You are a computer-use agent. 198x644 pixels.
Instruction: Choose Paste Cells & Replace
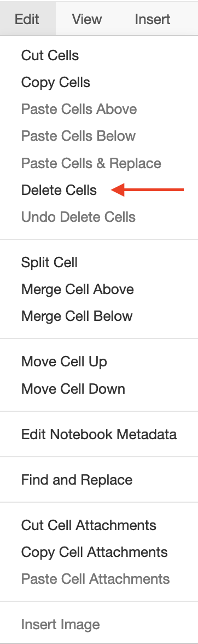(99, 163)
